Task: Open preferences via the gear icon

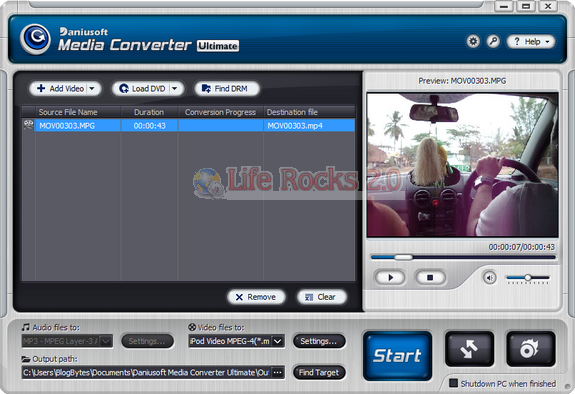Action: [473, 41]
